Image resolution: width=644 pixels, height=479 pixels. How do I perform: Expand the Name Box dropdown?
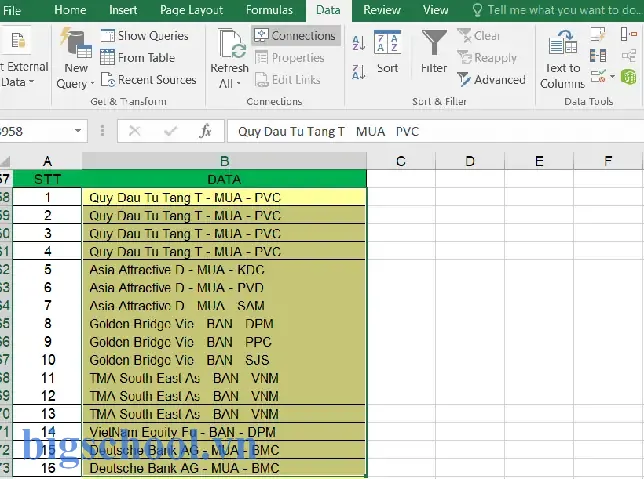(78, 131)
